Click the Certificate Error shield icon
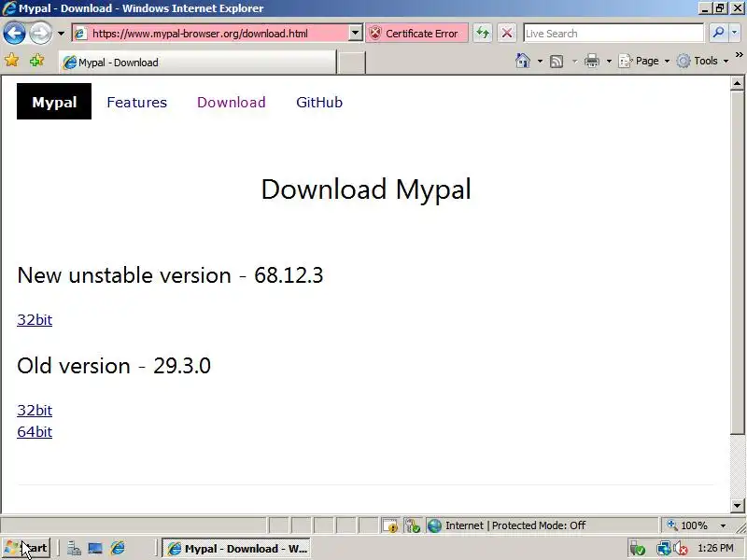The height and width of the screenshot is (560, 747). click(375, 34)
